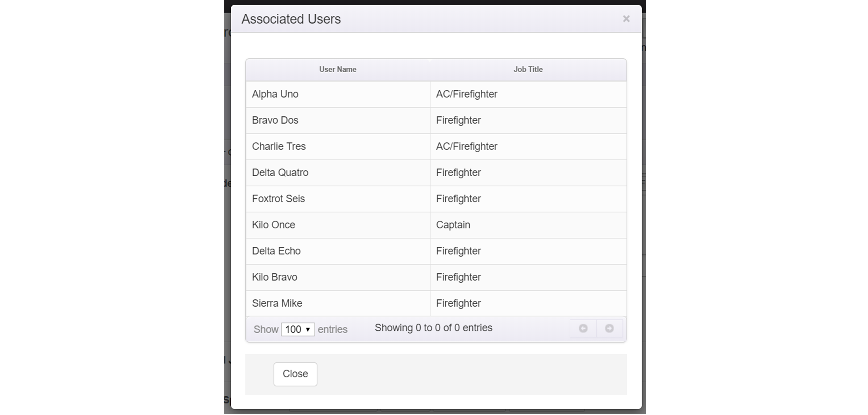Click the Kilo Bravo entry
The image size is (868, 415).
click(x=274, y=277)
